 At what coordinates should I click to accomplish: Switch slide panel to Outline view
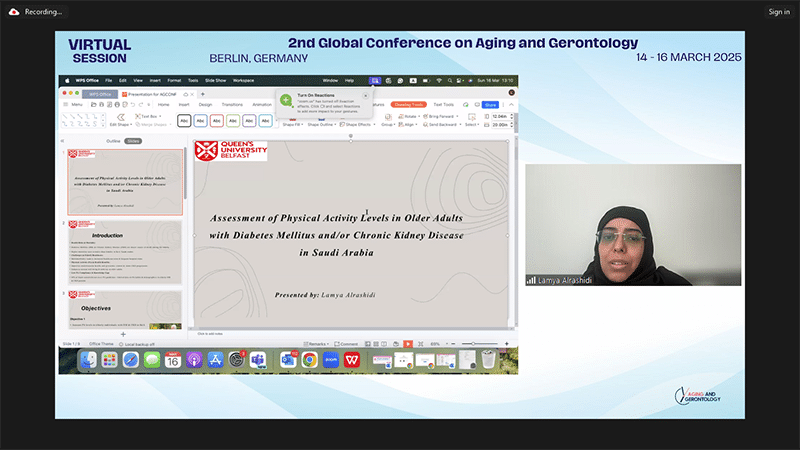click(x=113, y=141)
